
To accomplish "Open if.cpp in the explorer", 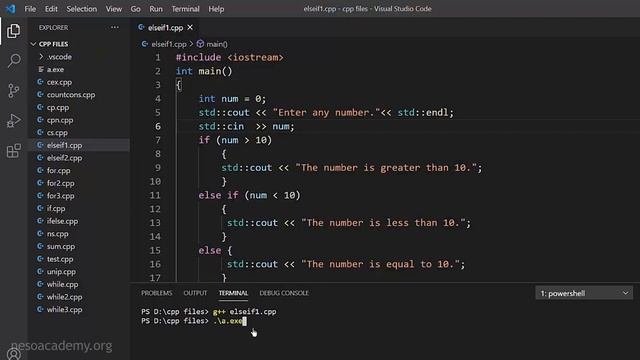I will coord(56,209).
